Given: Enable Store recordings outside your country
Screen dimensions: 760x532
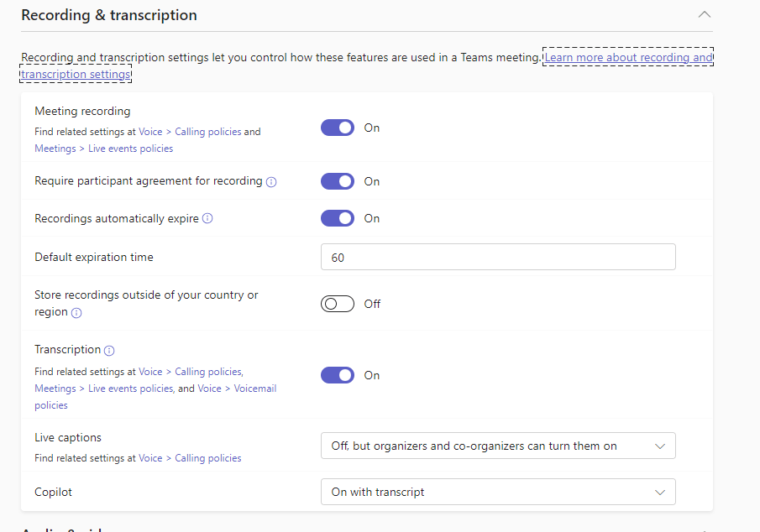Looking at the screenshot, I should 338,304.
